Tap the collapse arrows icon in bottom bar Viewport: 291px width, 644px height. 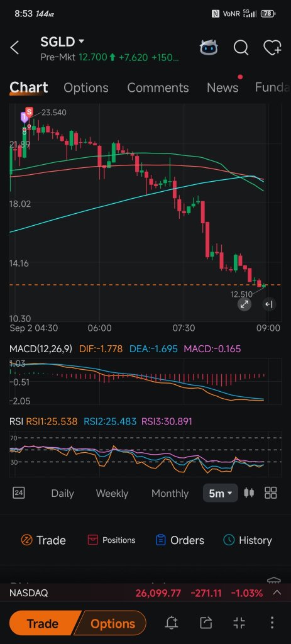(x=239, y=623)
